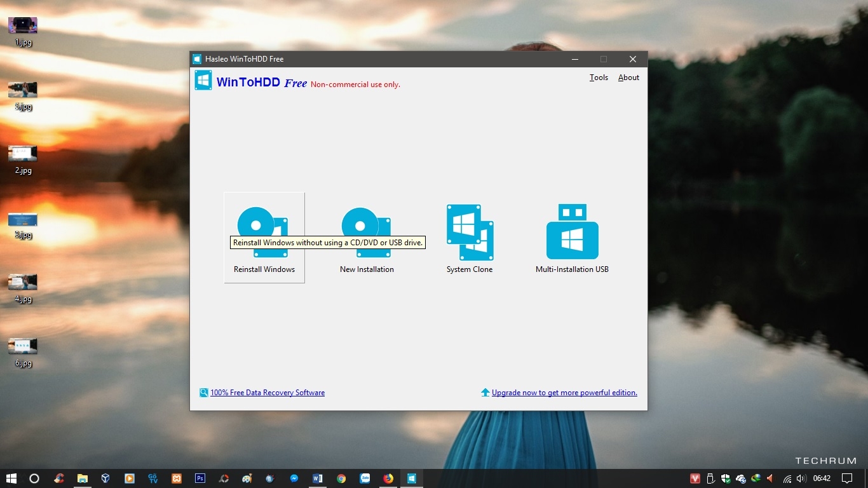Screen dimensions: 868x488
Task: Open Zalo from the taskbar
Action: point(365,478)
